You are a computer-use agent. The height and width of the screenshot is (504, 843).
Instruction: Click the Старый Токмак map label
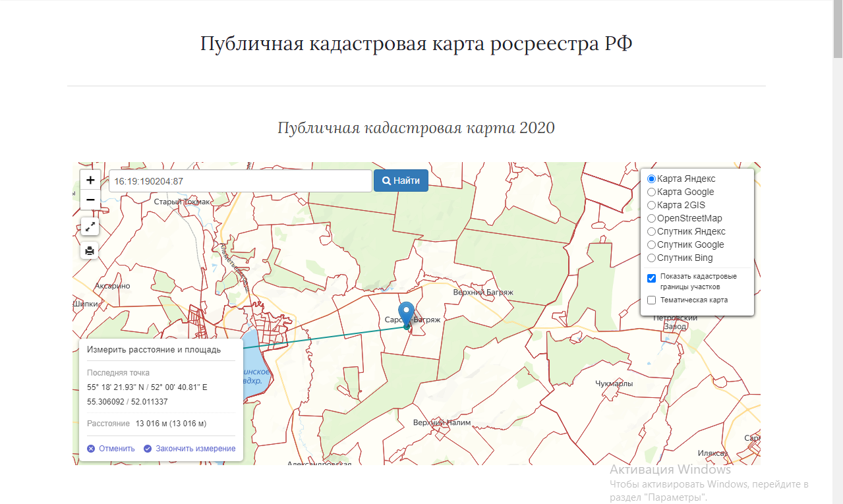182,202
